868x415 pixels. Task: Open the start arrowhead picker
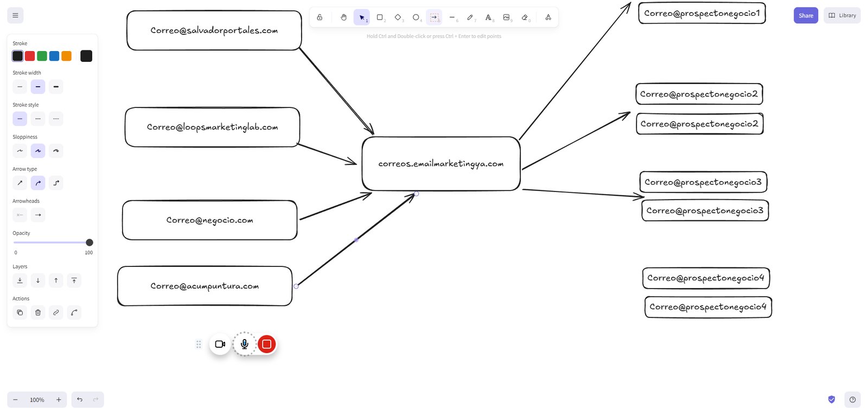coord(20,215)
